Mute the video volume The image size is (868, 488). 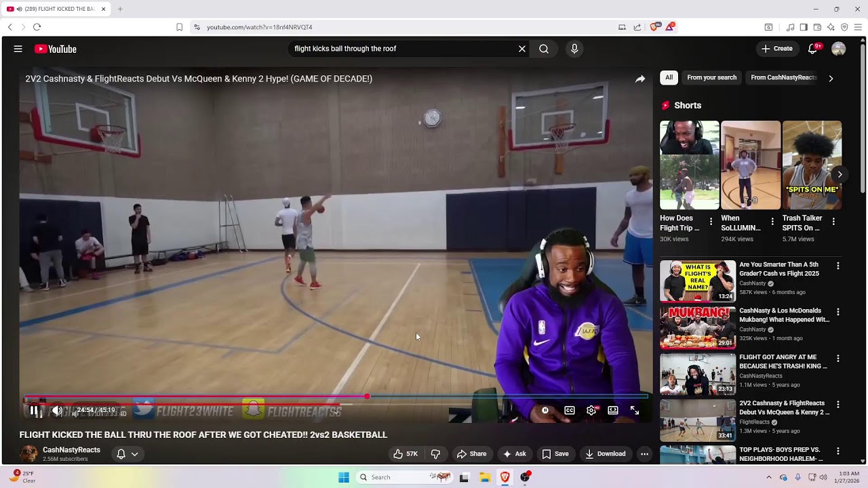point(58,410)
